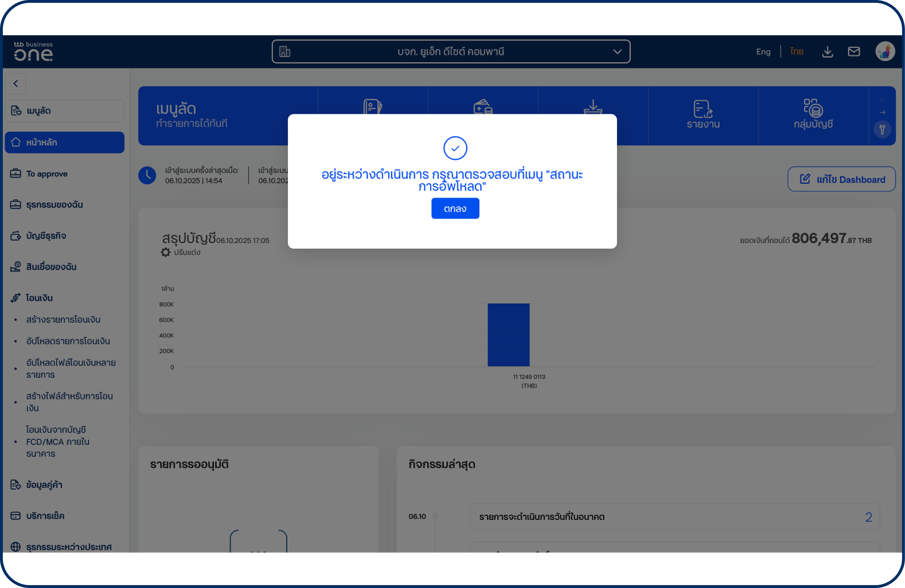Screen dimensions: 905x588
Task: Open บัญชีธุรกิจ menu in sidebar
Action: [x=46, y=236]
